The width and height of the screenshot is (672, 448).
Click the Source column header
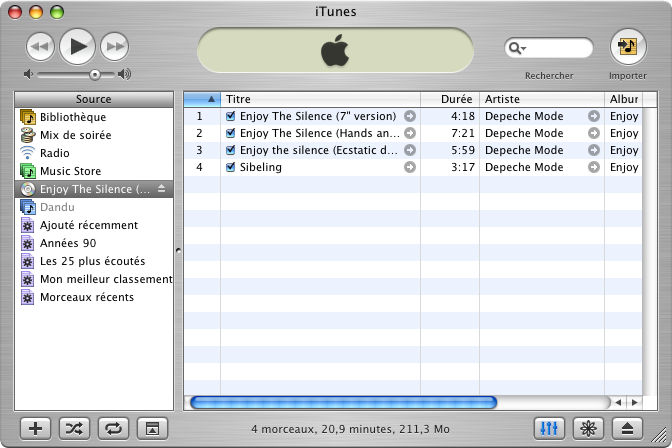[94, 99]
